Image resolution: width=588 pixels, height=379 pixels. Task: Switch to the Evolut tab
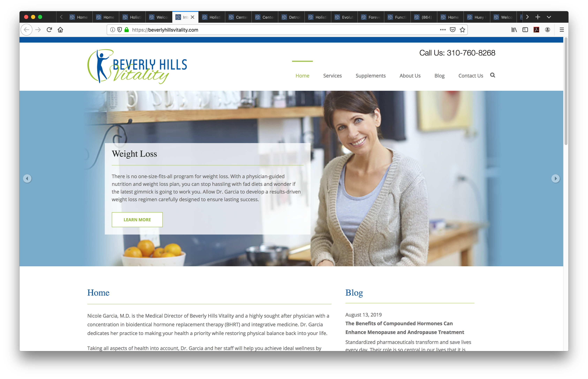[x=344, y=17]
